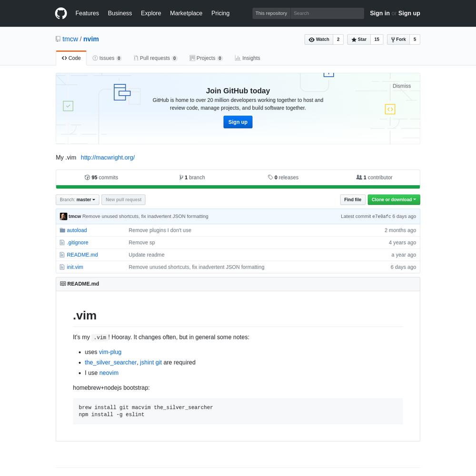Open the autoload folder

point(77,230)
